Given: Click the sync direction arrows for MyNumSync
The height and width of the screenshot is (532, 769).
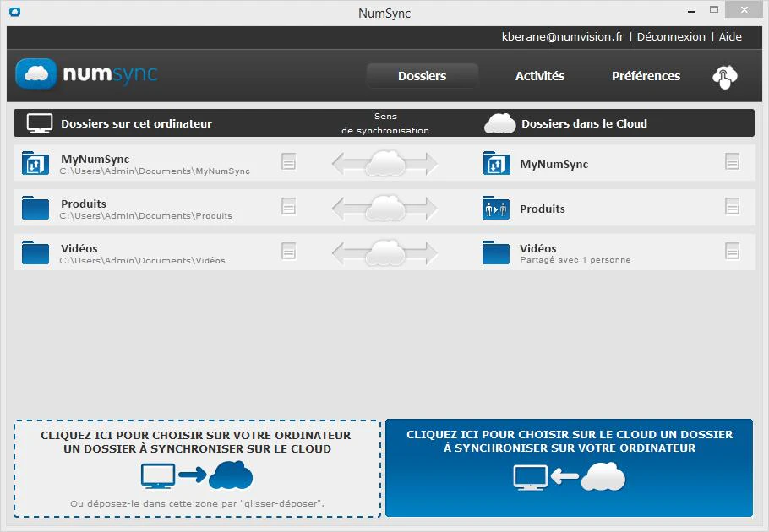Looking at the screenshot, I should (384, 163).
